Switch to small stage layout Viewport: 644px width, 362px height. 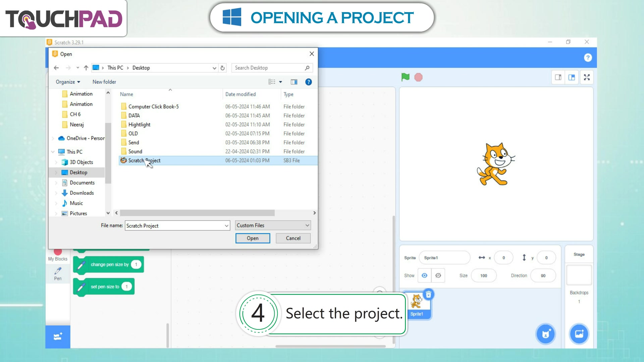[x=558, y=77]
